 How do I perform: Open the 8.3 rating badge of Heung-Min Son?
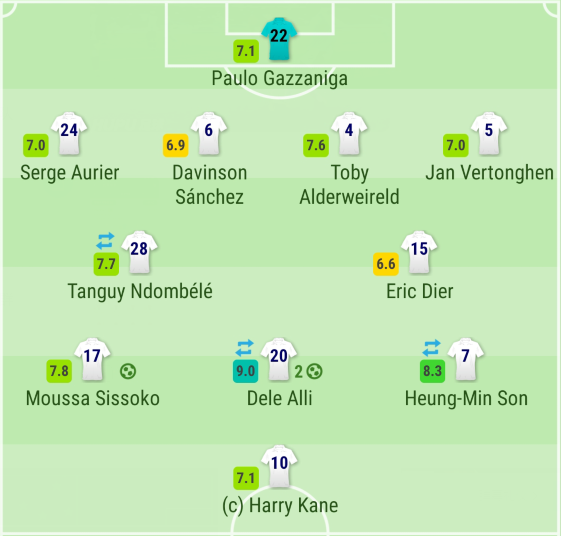click(432, 371)
